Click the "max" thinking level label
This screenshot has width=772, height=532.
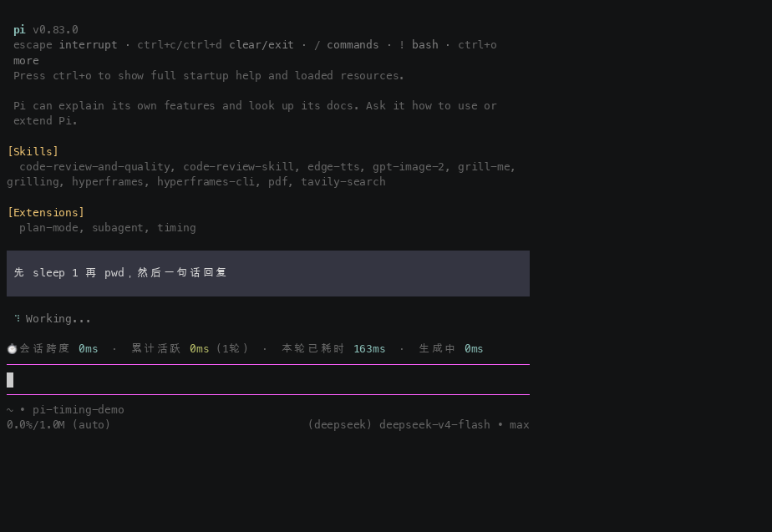[519, 425]
